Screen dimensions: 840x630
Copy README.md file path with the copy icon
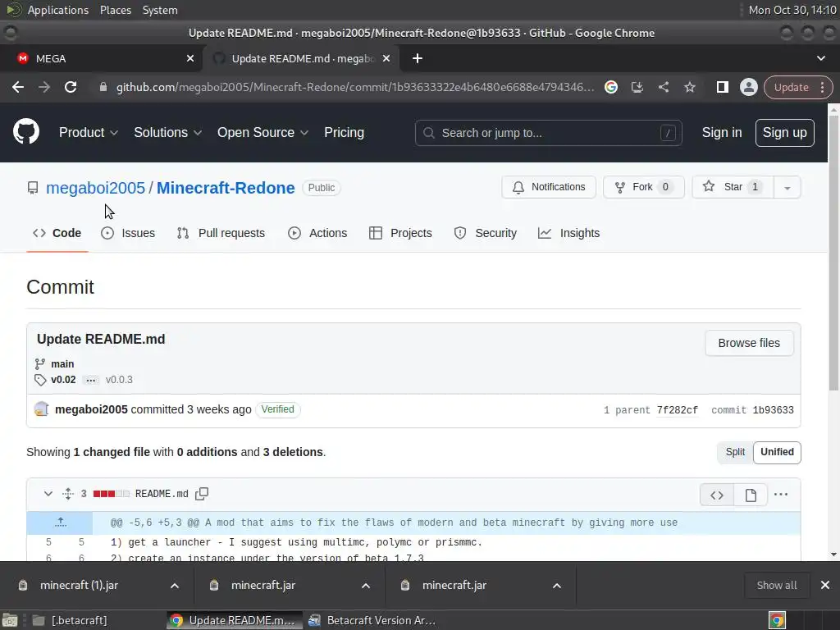coord(202,494)
